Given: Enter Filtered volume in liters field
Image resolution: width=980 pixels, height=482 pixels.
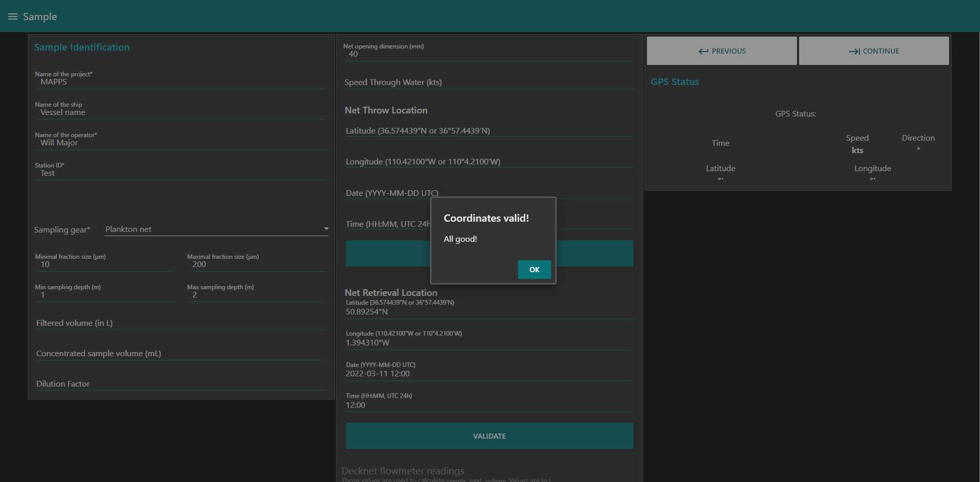Looking at the screenshot, I should pyautogui.click(x=180, y=323).
